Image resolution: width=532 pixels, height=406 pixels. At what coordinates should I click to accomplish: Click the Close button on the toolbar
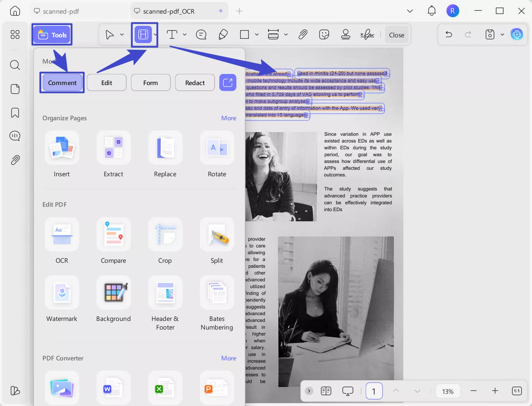tap(397, 34)
